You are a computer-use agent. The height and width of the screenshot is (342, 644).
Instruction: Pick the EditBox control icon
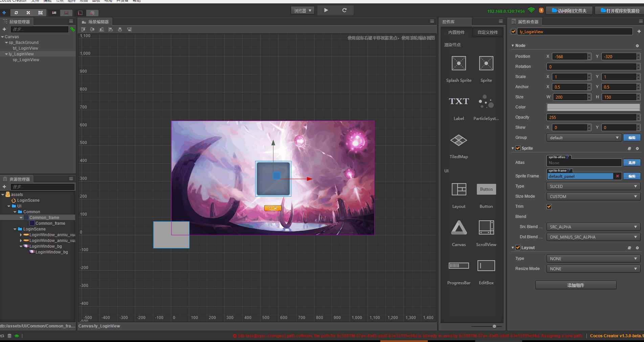pos(486,266)
